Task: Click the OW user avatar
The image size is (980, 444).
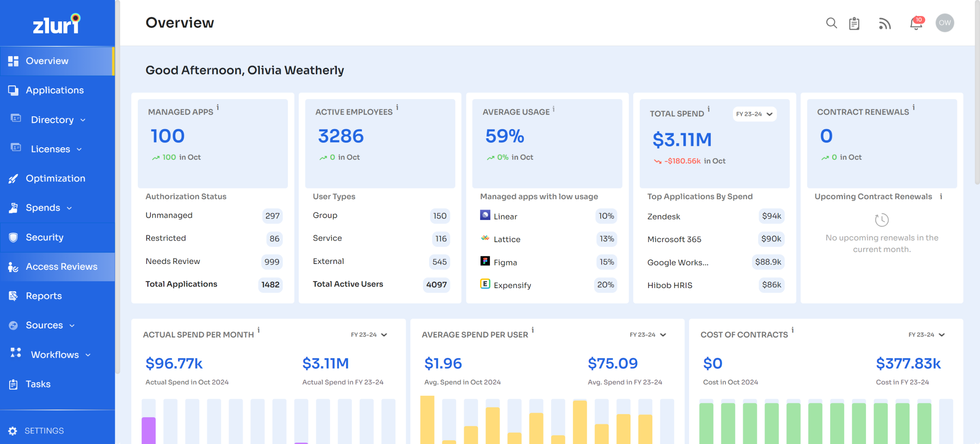Action: [944, 23]
